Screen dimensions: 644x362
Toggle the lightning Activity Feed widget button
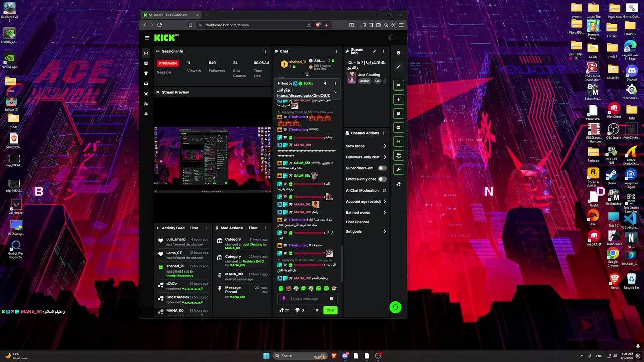tap(398, 99)
